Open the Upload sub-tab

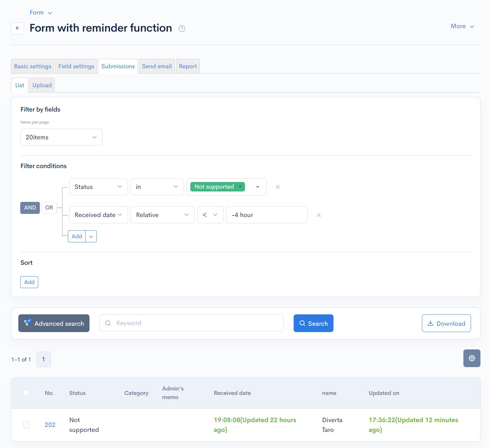click(x=42, y=85)
